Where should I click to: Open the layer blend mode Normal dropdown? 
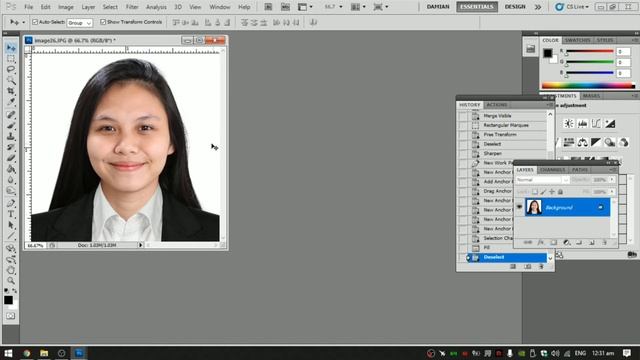click(542, 180)
